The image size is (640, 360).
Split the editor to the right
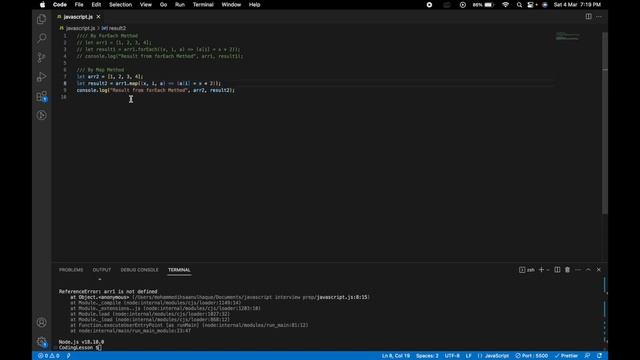coord(588,17)
